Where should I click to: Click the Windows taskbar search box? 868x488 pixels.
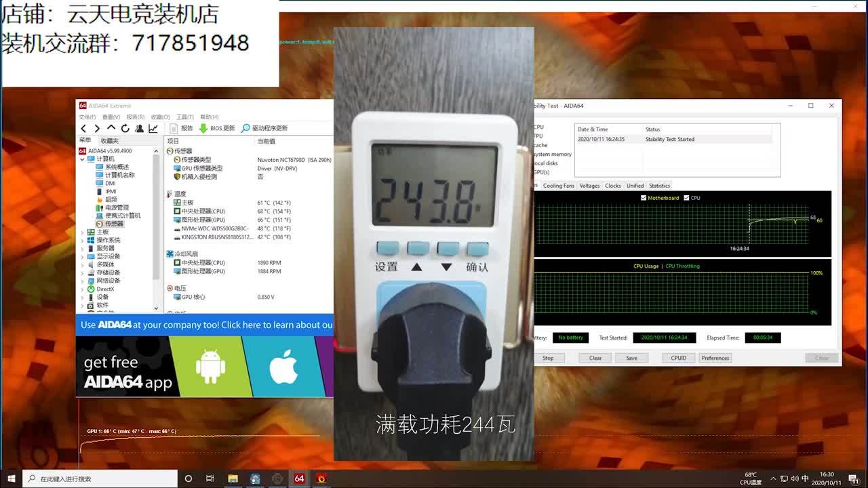102,479
